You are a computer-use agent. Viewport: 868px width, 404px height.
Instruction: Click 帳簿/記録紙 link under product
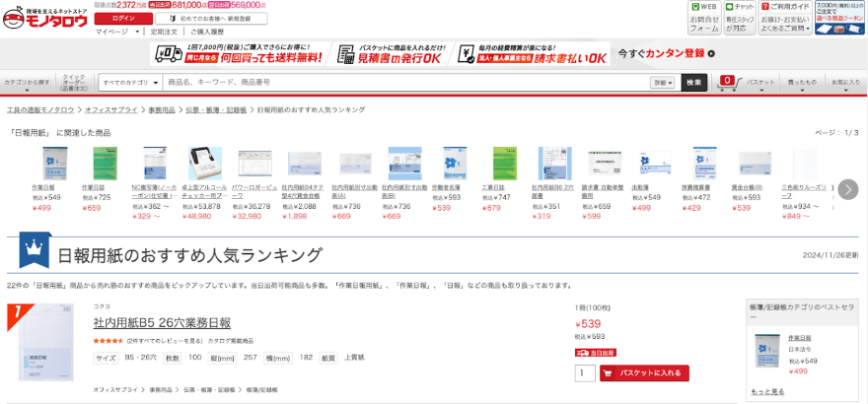[261, 389]
